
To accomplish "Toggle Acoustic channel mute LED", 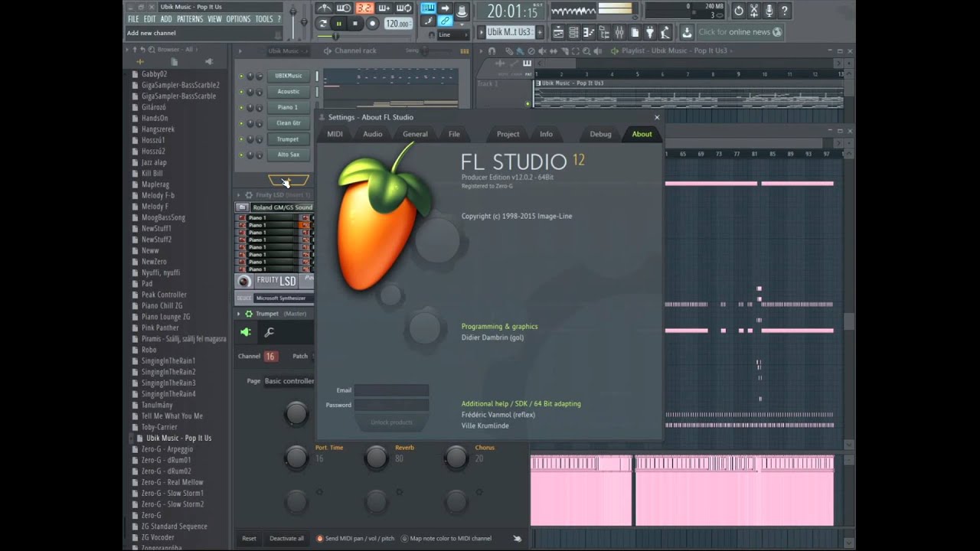I will tap(241, 92).
